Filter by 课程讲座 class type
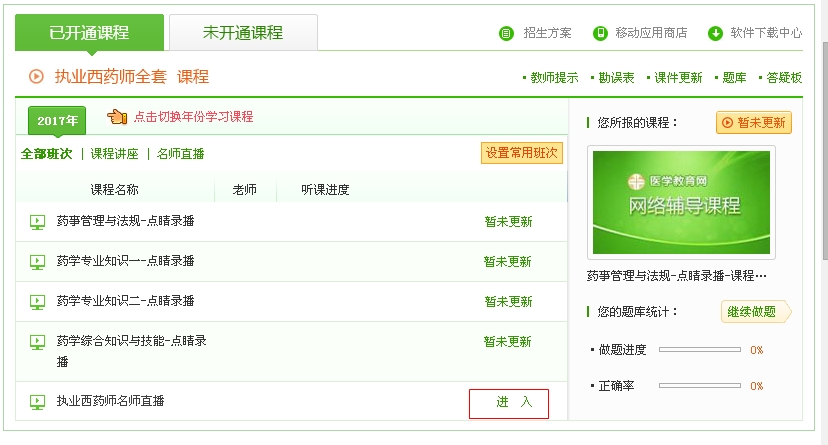Image resolution: width=828 pixels, height=445 pixels. tap(115, 154)
